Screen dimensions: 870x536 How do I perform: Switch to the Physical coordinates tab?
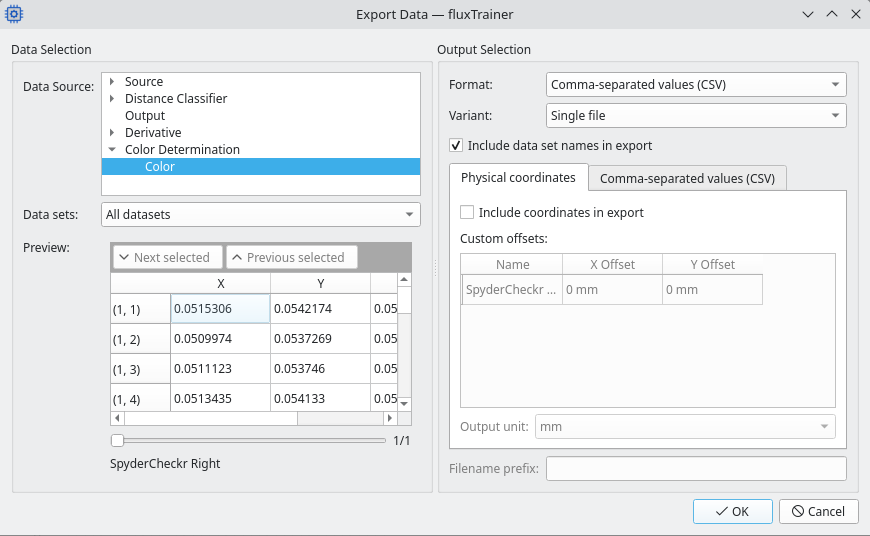[518, 178]
